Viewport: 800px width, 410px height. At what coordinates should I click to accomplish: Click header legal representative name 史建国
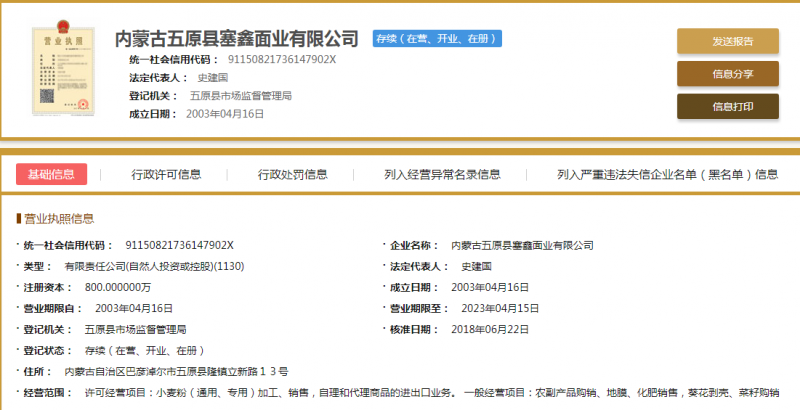[x=212, y=78]
